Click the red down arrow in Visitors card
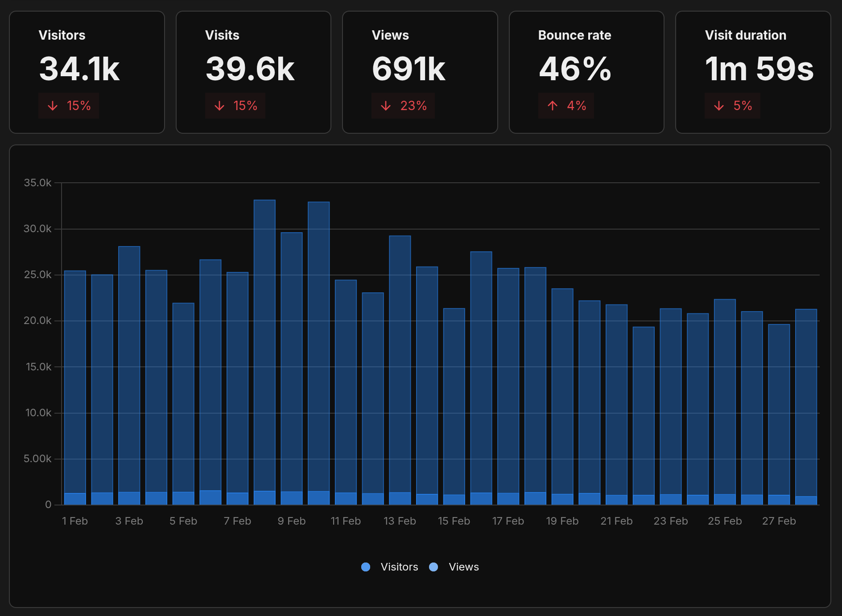Screen dimensions: 842x616 click(x=52, y=106)
